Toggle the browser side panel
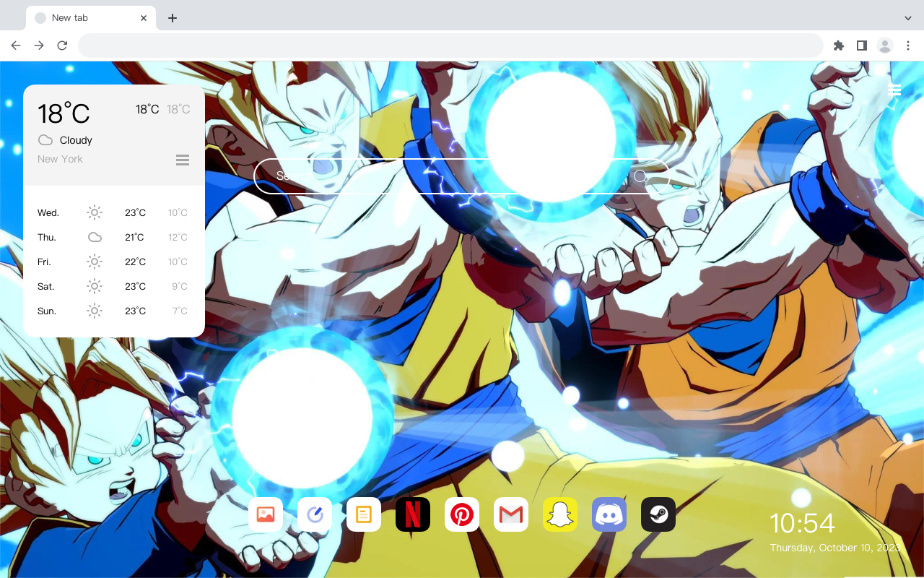924x578 pixels. [x=861, y=46]
